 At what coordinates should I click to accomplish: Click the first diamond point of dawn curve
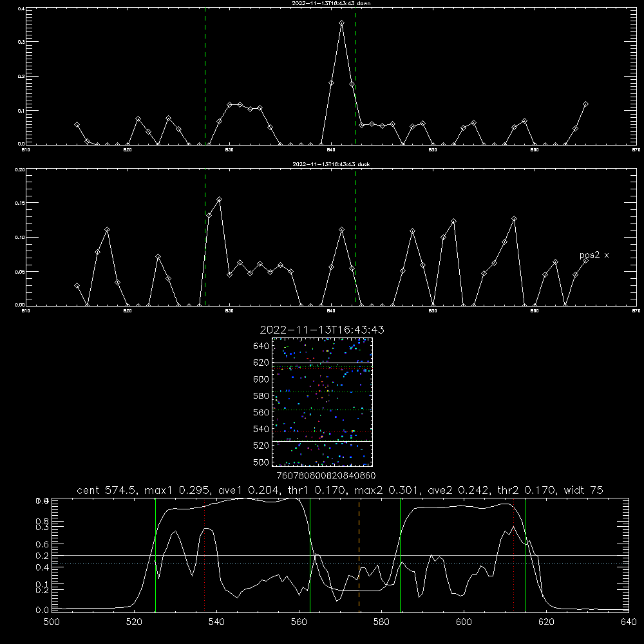77,124
